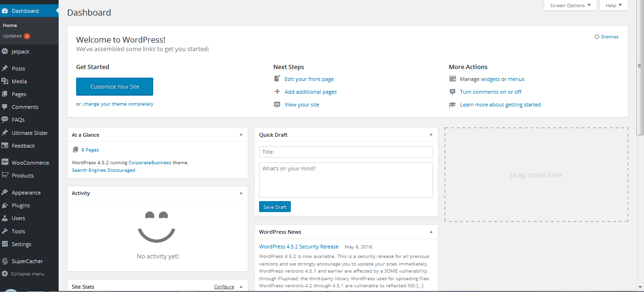The image size is (644, 292).
Task: Open the Edit your front page link
Action: 309,79
